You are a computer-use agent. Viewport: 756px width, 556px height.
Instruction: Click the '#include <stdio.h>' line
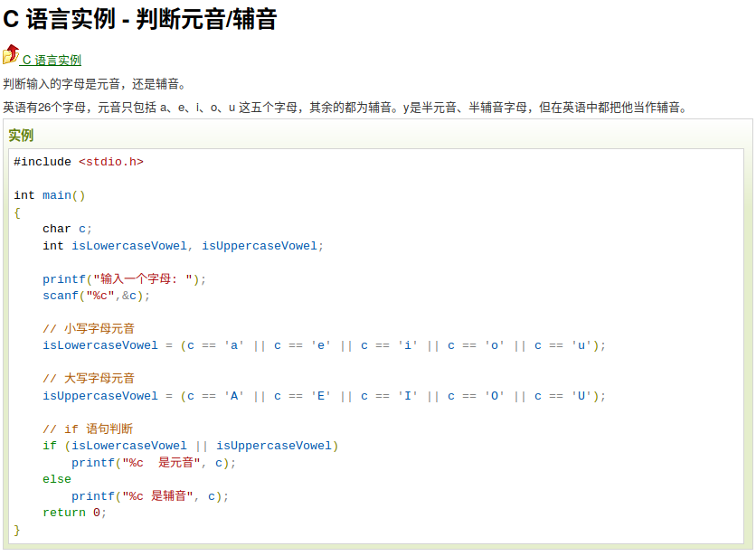[79, 162]
